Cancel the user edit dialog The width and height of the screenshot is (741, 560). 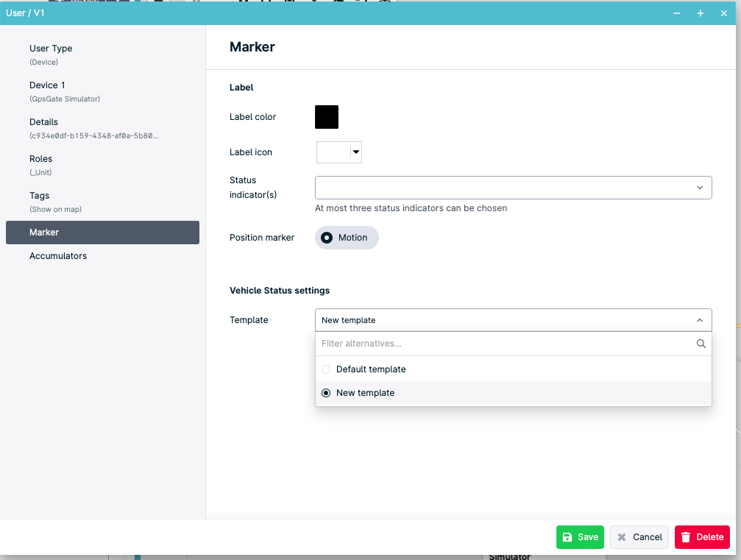[x=639, y=537]
